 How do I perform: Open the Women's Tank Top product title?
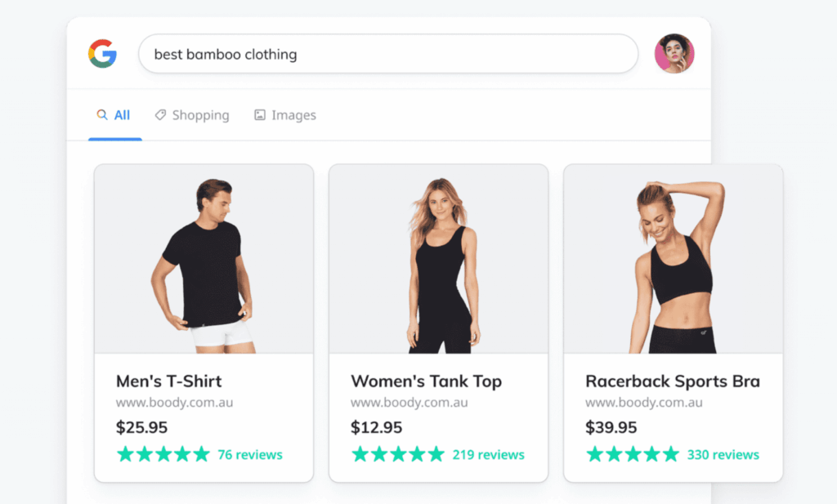[426, 381]
